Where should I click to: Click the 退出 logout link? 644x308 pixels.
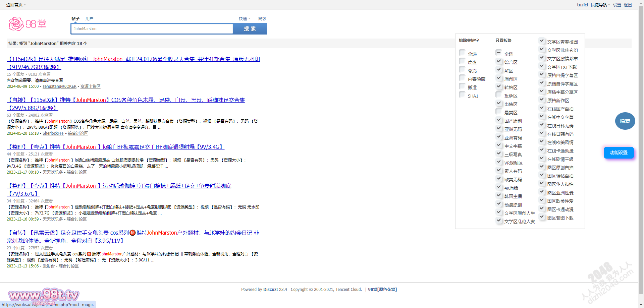tap(628, 5)
